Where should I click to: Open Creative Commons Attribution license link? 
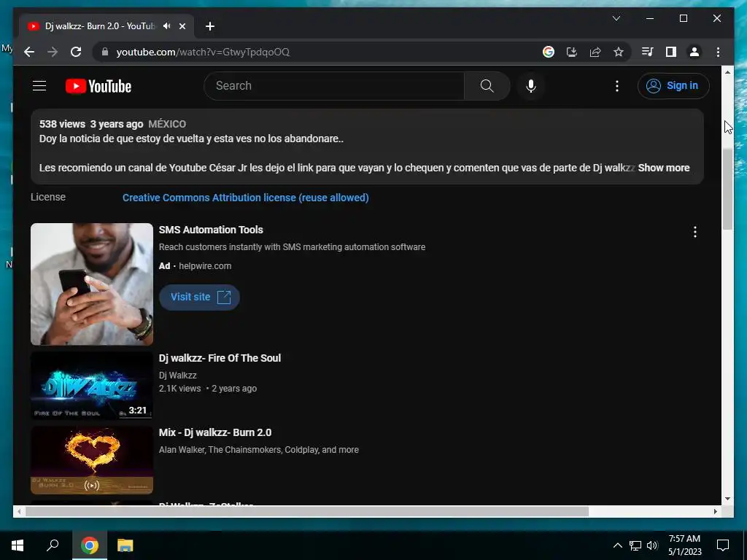point(245,198)
